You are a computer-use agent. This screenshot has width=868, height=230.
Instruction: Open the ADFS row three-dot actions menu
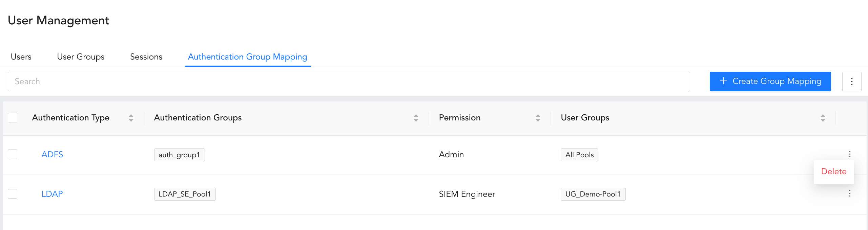pos(850,154)
